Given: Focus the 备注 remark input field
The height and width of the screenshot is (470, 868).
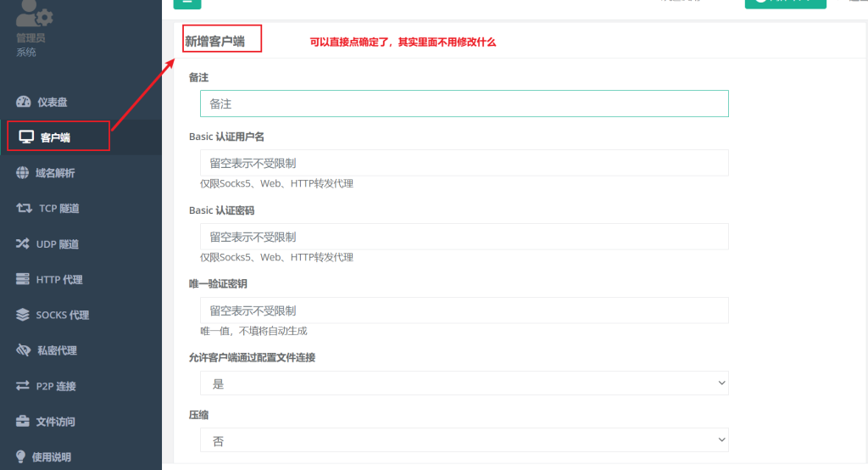Looking at the screenshot, I should pyautogui.click(x=464, y=104).
